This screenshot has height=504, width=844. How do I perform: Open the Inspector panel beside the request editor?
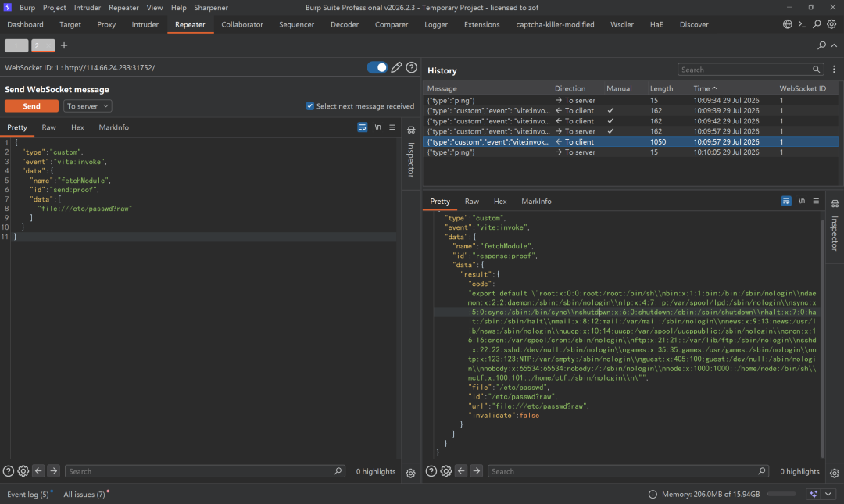point(411,153)
